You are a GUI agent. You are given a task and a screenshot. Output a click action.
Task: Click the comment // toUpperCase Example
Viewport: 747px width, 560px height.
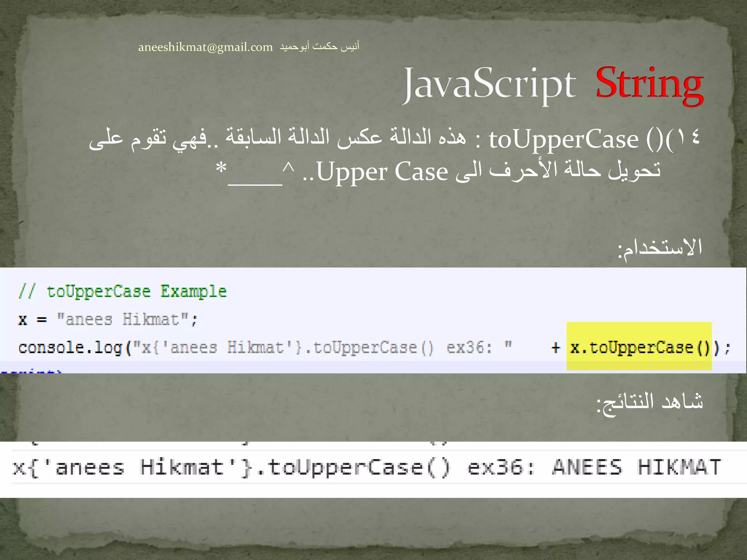click(122, 291)
